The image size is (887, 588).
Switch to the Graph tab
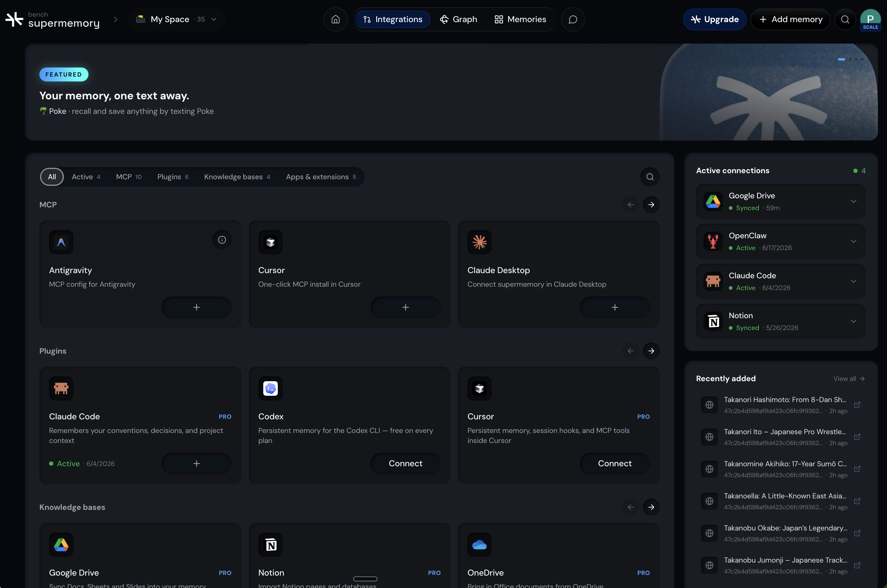pyautogui.click(x=459, y=19)
